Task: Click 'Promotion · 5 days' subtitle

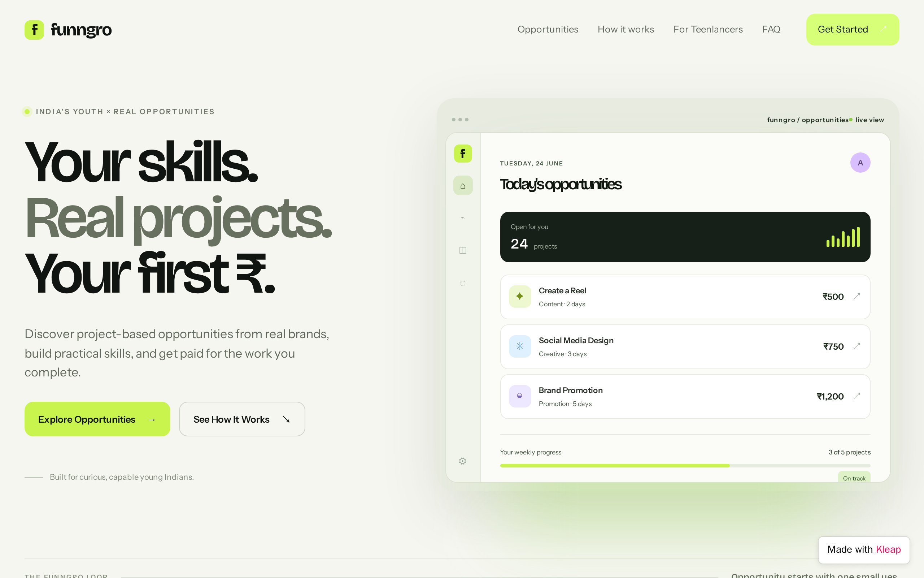Action: point(565,404)
